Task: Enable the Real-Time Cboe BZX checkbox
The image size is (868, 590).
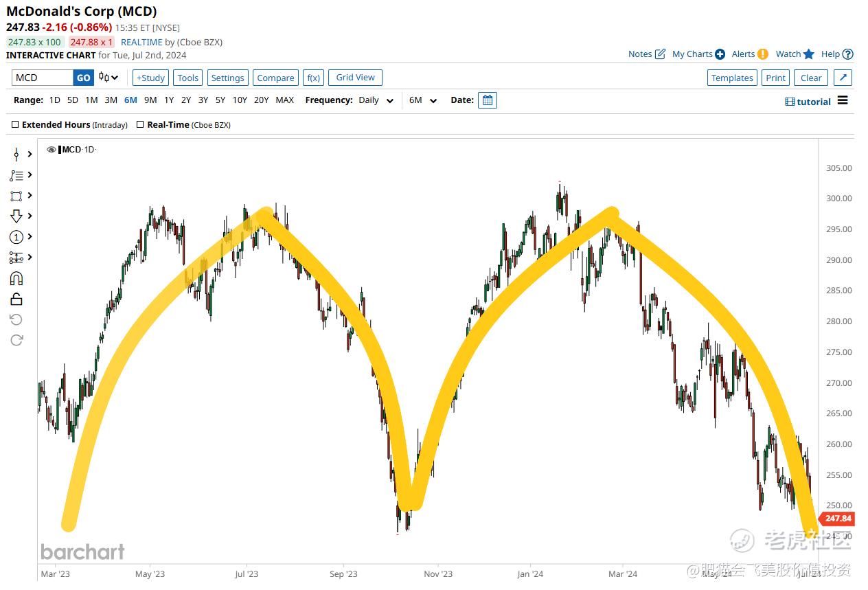Action: click(140, 125)
